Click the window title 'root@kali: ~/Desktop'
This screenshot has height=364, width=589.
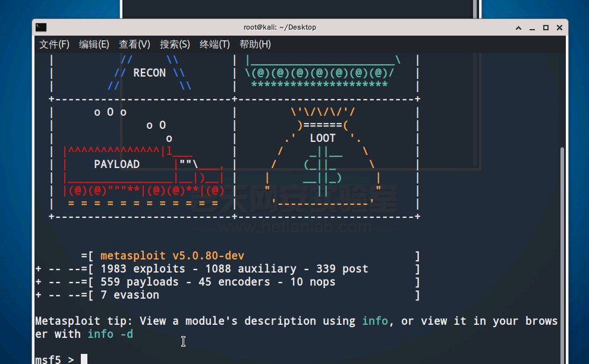click(280, 27)
